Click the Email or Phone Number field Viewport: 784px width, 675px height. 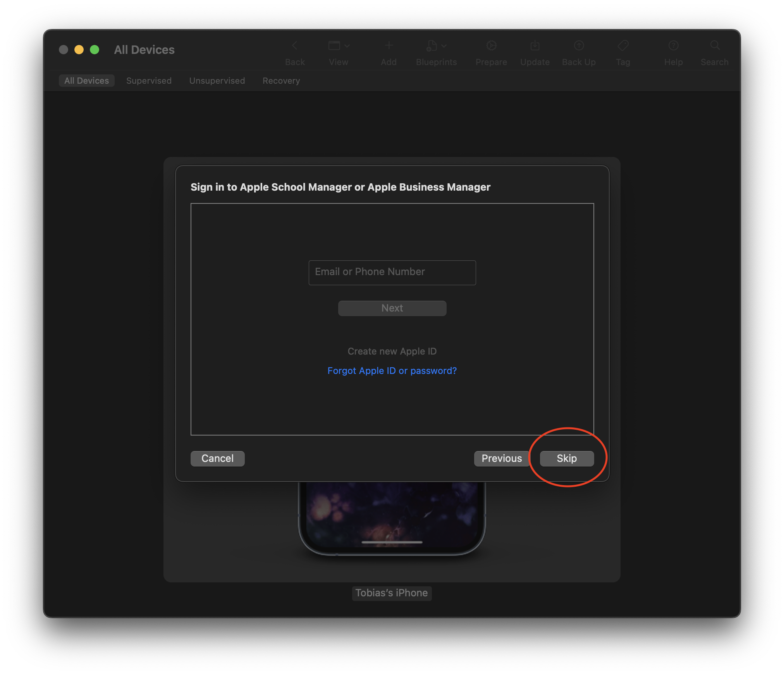coord(392,272)
